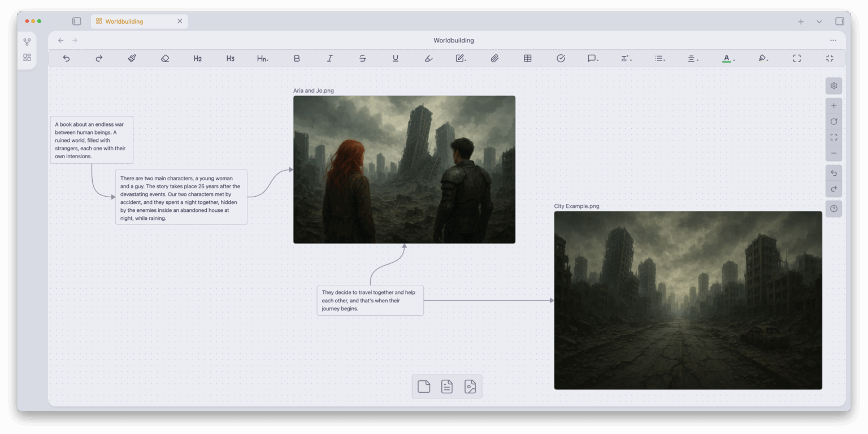The width and height of the screenshot is (868, 434).
Task: Apply strikethrough from the toolbar
Action: (362, 58)
